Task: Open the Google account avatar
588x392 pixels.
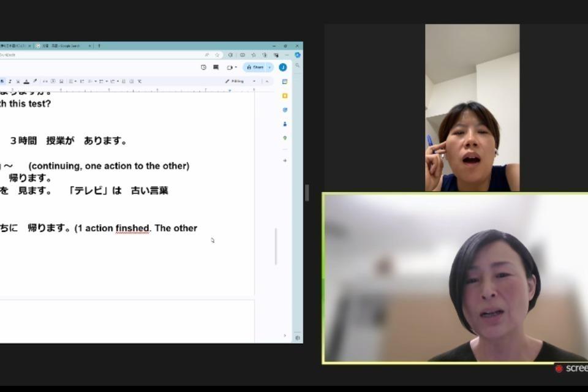Action: (x=283, y=67)
